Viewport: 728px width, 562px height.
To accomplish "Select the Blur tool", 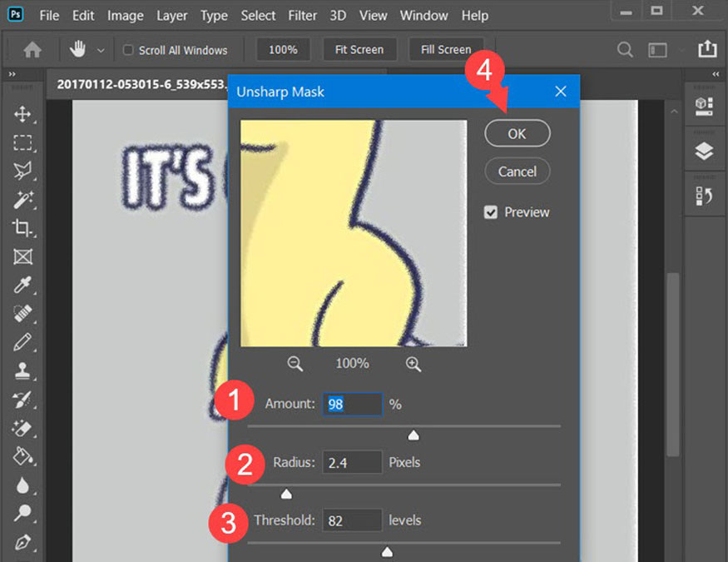I will pos(22,485).
